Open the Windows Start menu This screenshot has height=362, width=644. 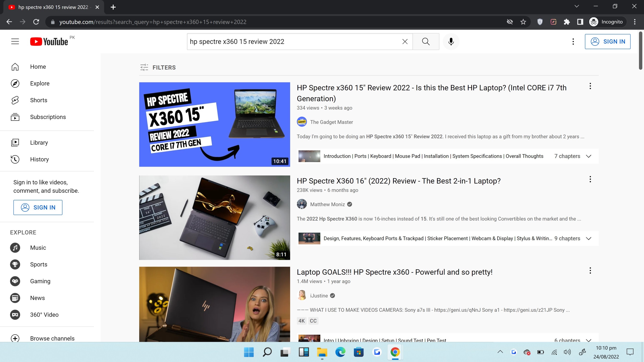248,352
